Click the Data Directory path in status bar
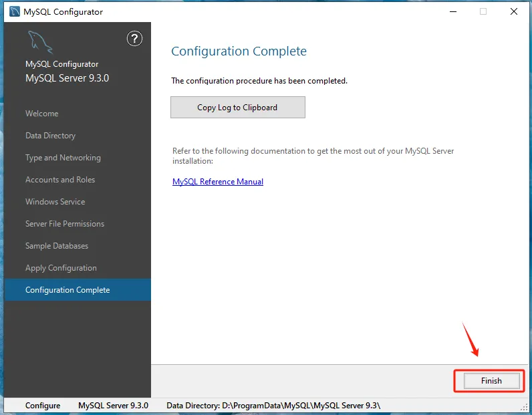 pyautogui.click(x=273, y=406)
